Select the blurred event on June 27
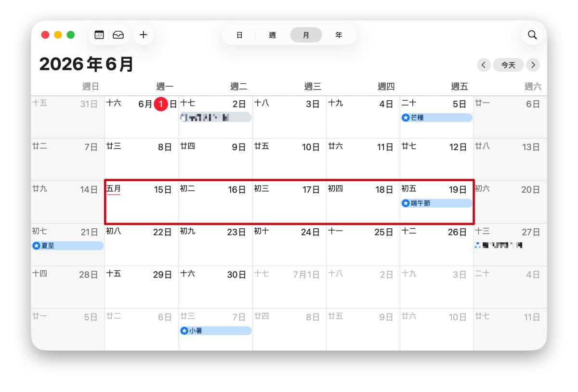578x392 pixels. (x=499, y=246)
